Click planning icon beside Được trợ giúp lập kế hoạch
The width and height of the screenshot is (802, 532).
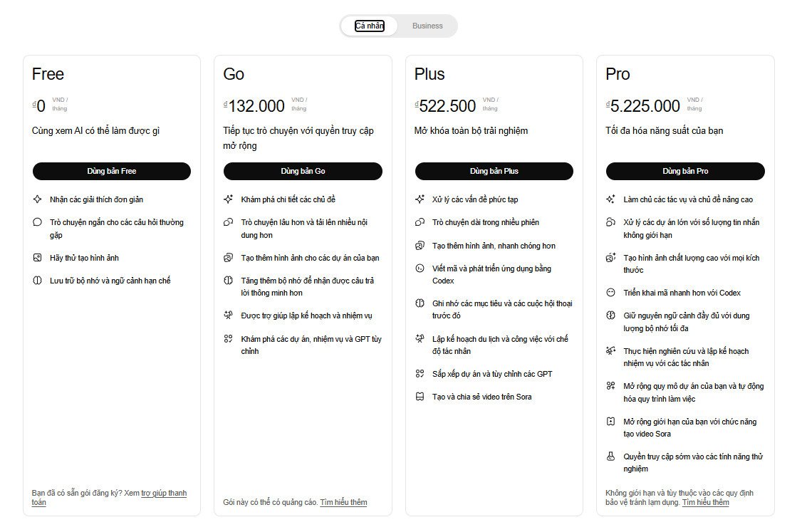[x=229, y=315]
